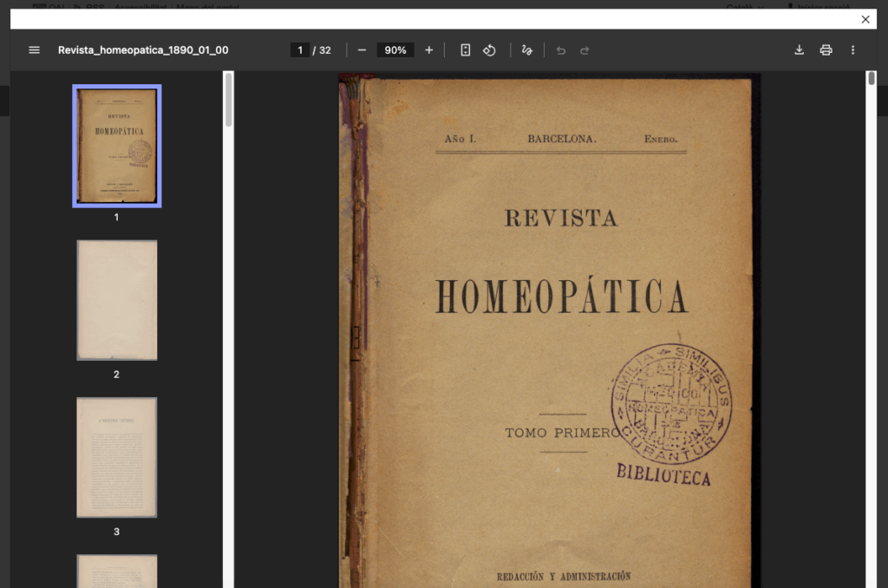The height and width of the screenshot is (588, 888).
Task: Download the PDF file
Action: tap(799, 50)
